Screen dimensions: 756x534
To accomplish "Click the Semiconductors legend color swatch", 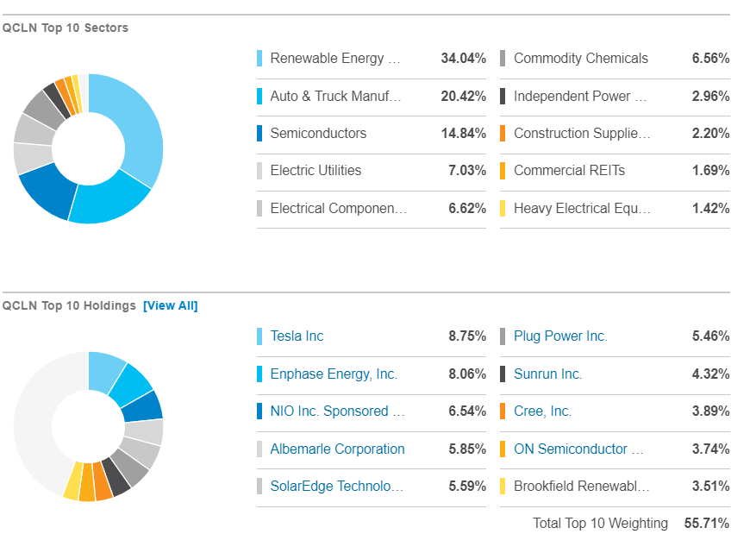I will [259, 133].
